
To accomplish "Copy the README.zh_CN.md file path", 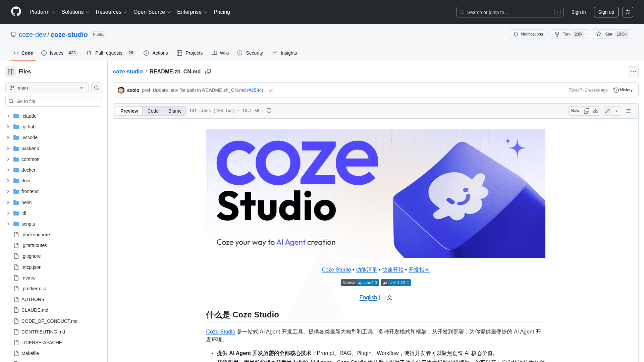I will (x=208, y=72).
